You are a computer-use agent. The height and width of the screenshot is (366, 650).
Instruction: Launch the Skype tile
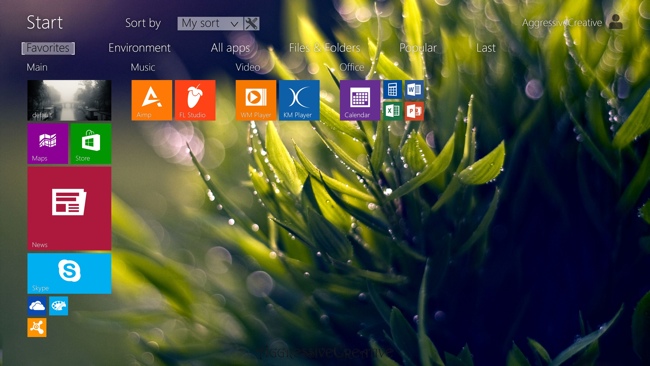[69, 274]
